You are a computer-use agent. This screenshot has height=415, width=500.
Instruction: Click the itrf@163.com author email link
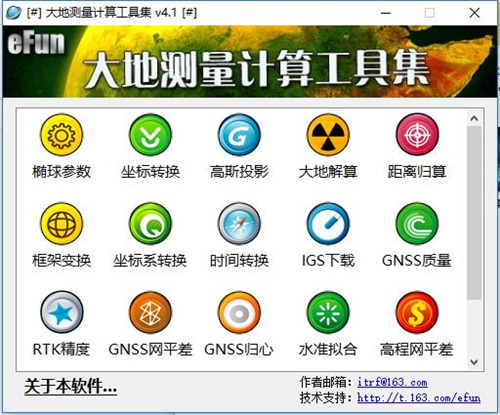[x=392, y=382]
